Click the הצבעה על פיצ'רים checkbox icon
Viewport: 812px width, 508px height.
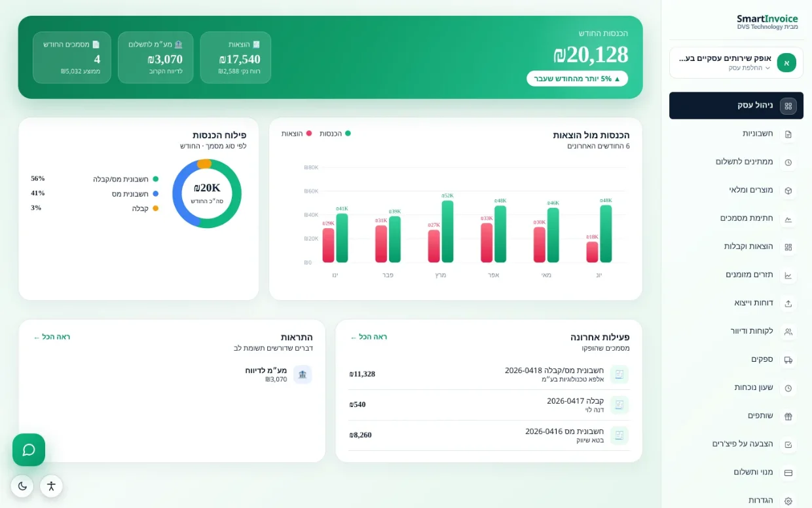[x=788, y=444]
